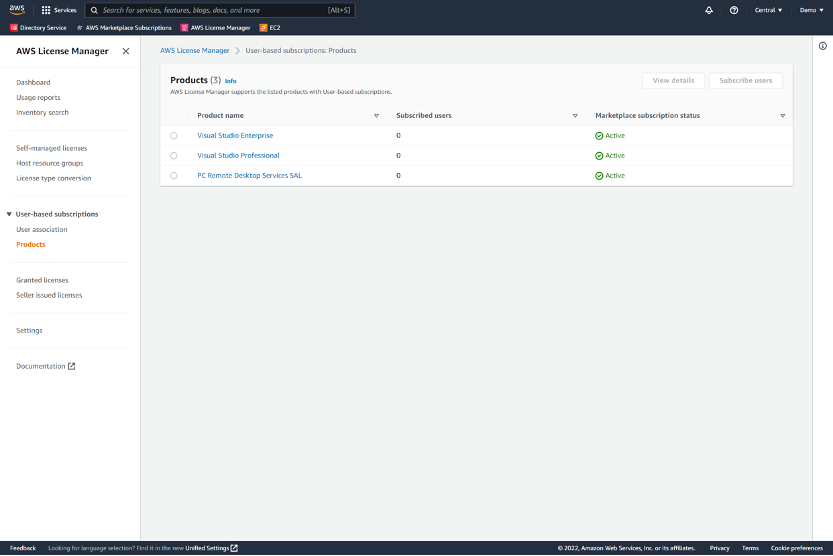Collapse User-based subscriptions section
833x556 pixels.
pyautogui.click(x=9, y=214)
